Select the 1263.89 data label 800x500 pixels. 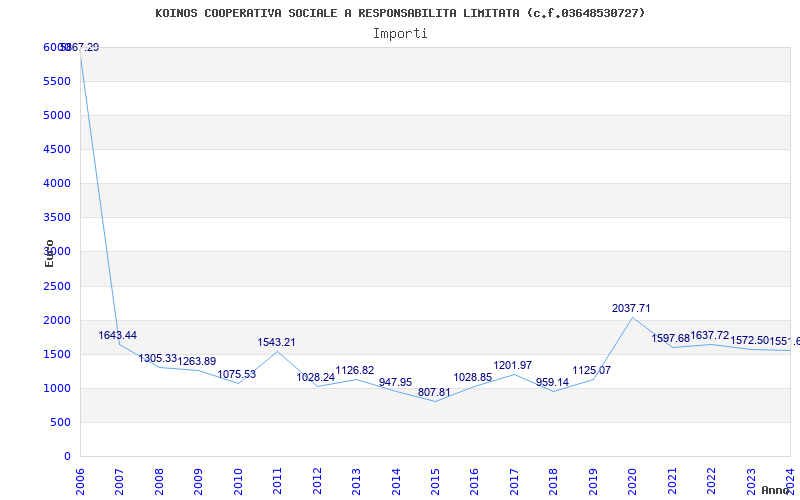(196, 361)
